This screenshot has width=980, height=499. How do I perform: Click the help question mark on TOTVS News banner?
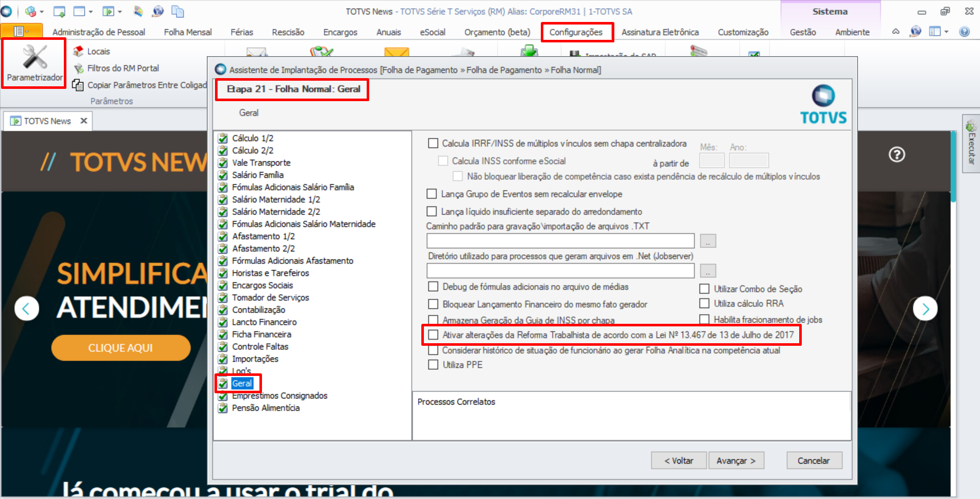click(897, 154)
